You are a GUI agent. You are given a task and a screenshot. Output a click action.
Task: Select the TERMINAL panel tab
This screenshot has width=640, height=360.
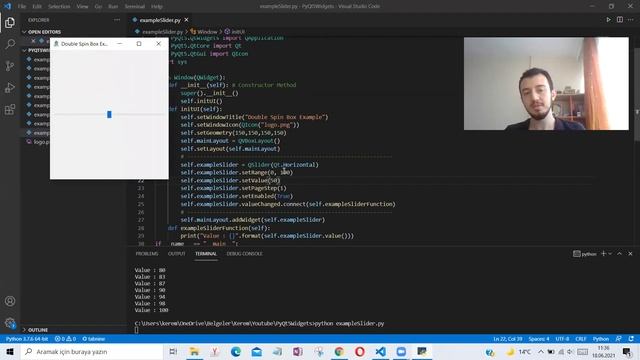click(x=206, y=253)
